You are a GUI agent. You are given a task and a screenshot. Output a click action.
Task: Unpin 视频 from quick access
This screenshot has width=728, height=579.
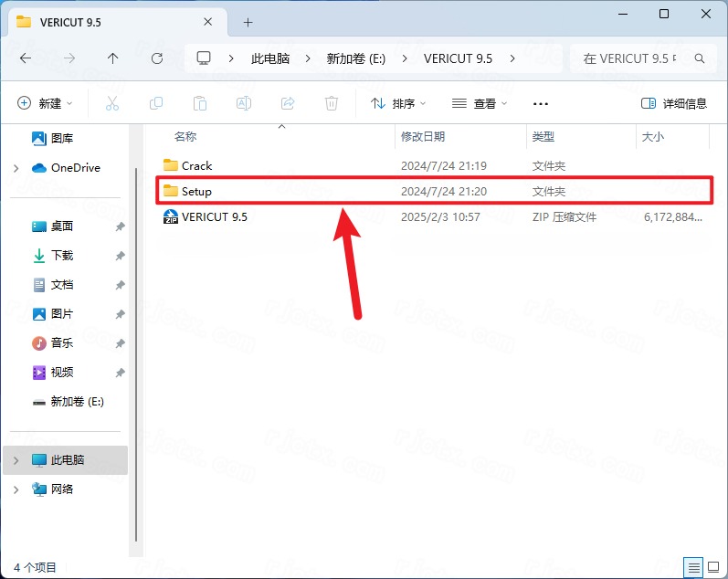tap(121, 373)
